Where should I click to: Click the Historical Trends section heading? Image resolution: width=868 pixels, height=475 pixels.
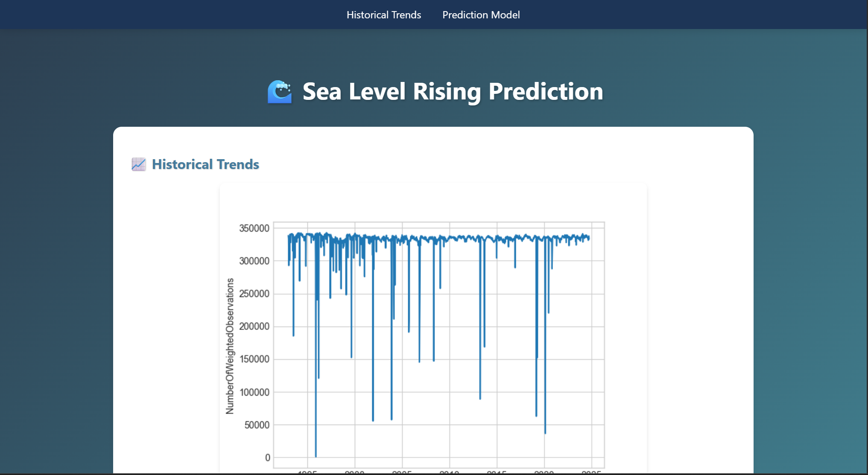[x=205, y=164]
